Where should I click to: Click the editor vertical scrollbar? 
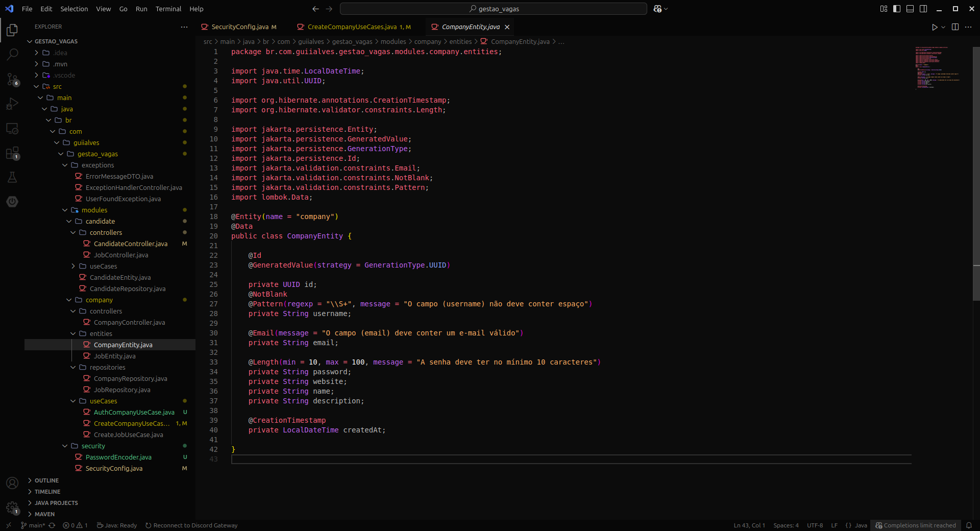976,174
